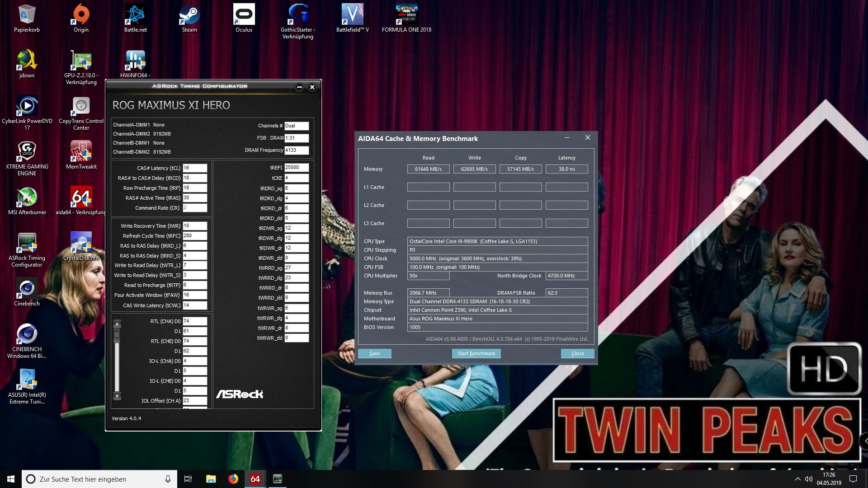Open File Explorer from the taskbar
The width and height of the screenshot is (868, 488).
point(211,479)
